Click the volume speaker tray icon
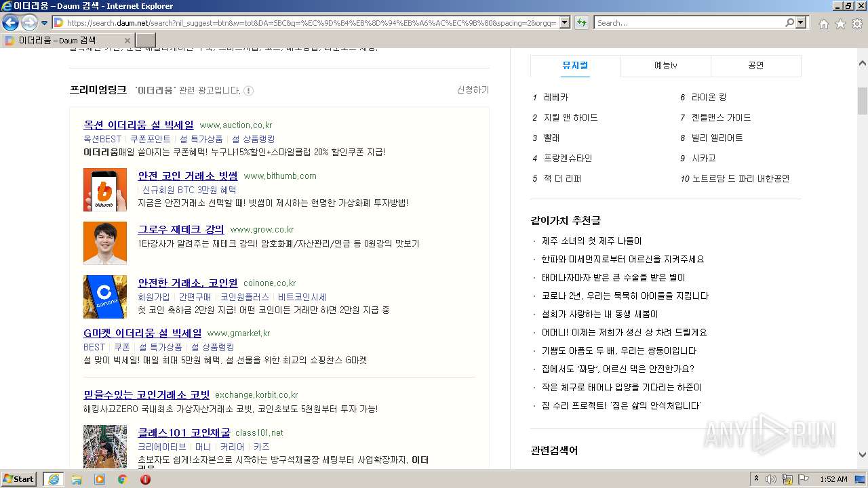 pyautogui.click(x=771, y=479)
